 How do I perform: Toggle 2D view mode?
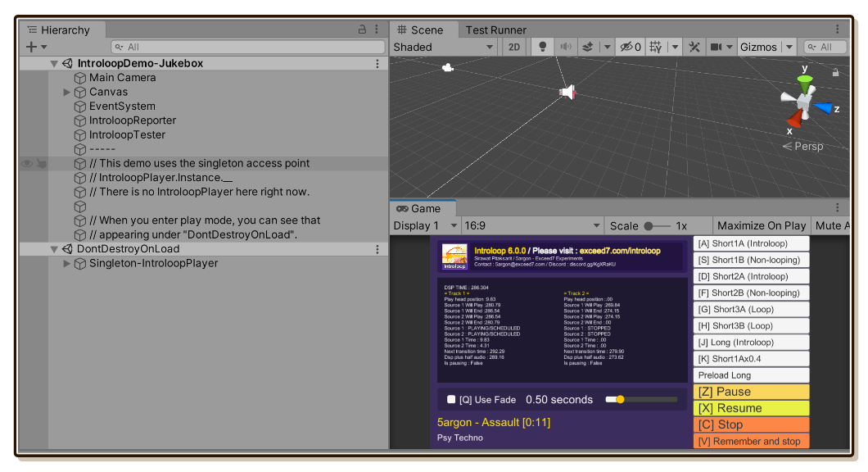tap(514, 47)
